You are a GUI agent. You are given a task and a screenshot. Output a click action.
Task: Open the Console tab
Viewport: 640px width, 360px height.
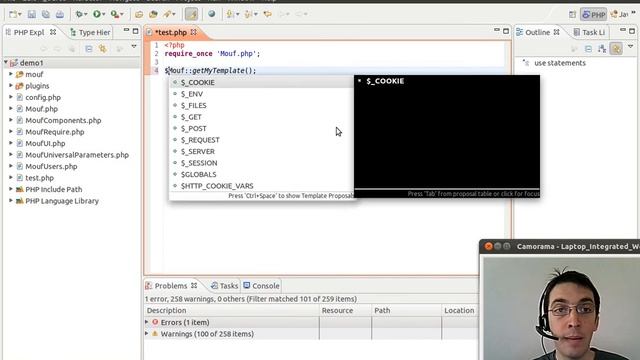pyautogui.click(x=262, y=286)
